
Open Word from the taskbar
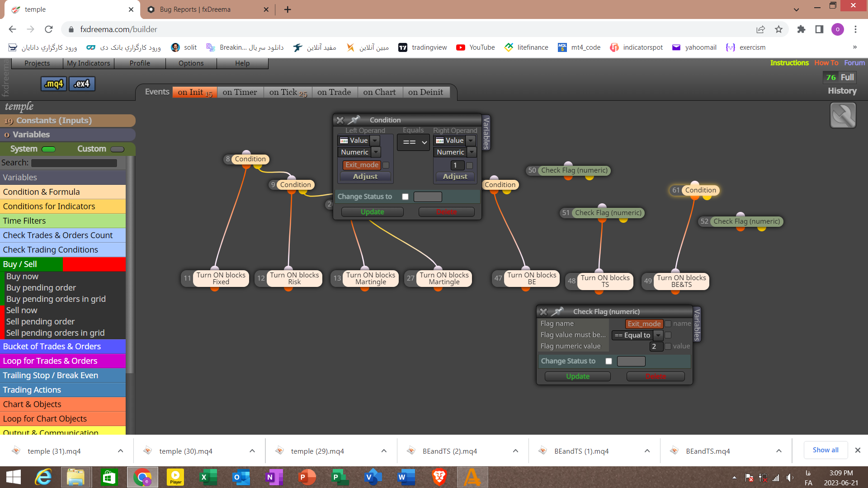click(406, 477)
